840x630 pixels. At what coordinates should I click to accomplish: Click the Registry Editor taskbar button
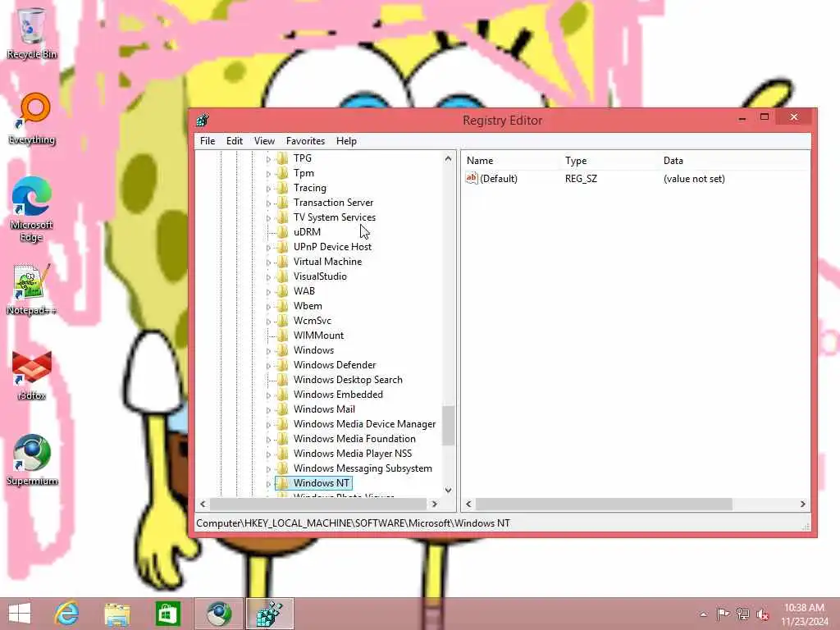click(269, 614)
